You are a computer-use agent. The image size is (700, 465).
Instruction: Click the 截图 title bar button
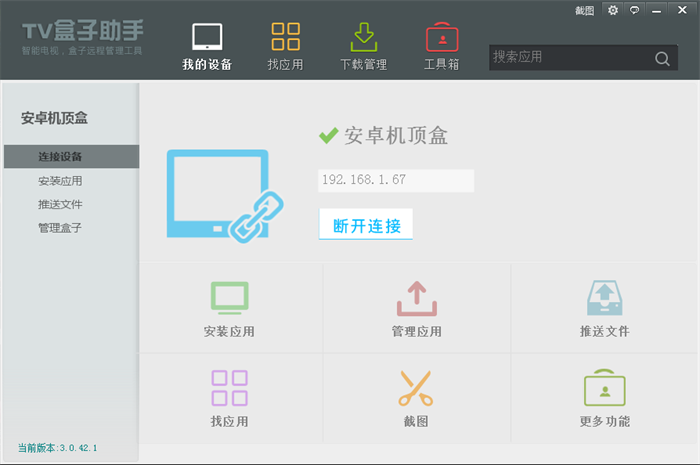pos(584,10)
